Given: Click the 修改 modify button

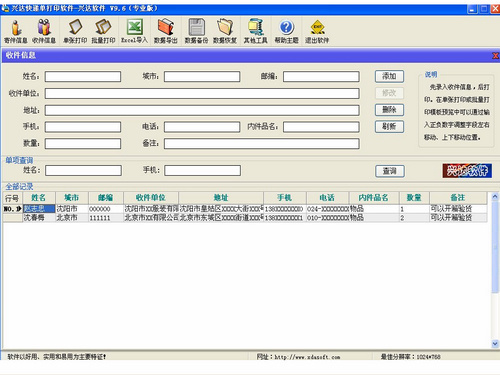Looking at the screenshot, I should [x=389, y=93].
